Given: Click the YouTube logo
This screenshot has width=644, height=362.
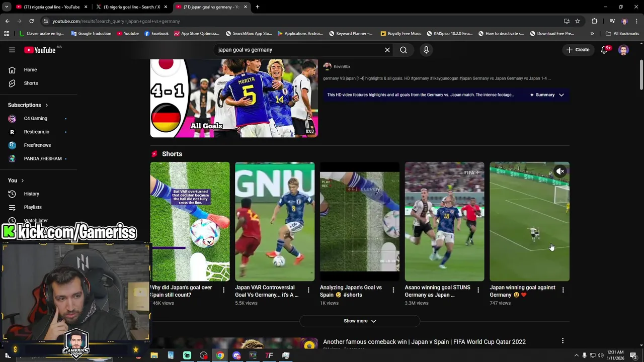Looking at the screenshot, I should click(40, 50).
